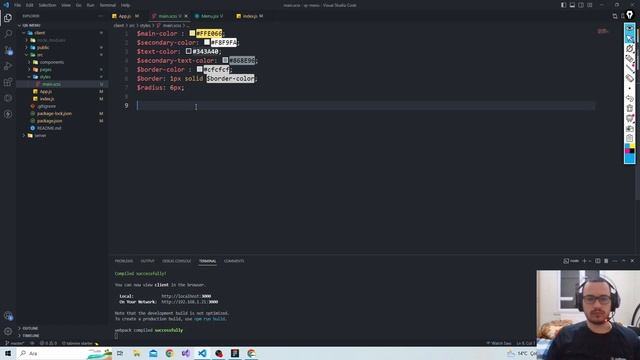Open the Manage gear in activity bar
This screenshot has height=360, width=640.
click(x=8, y=331)
